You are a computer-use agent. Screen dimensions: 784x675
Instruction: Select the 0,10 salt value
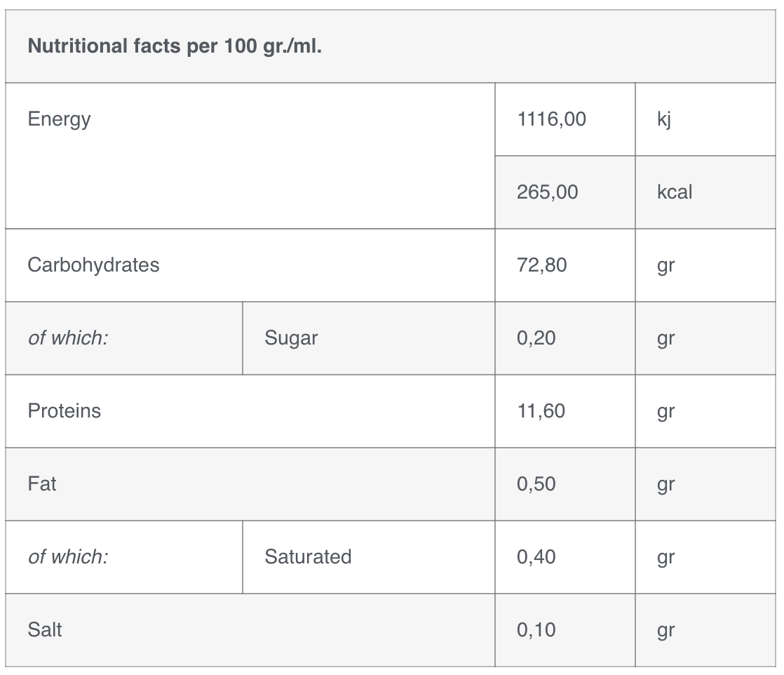click(x=536, y=630)
